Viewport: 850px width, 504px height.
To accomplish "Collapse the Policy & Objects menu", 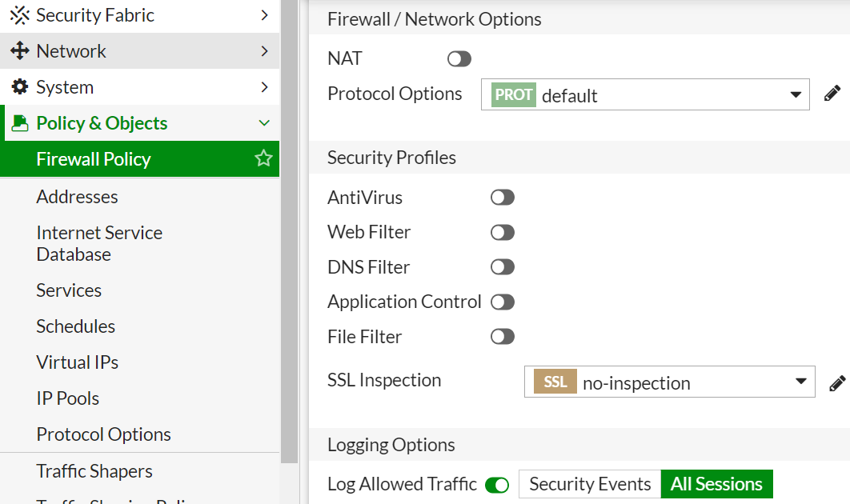I will pos(263,123).
